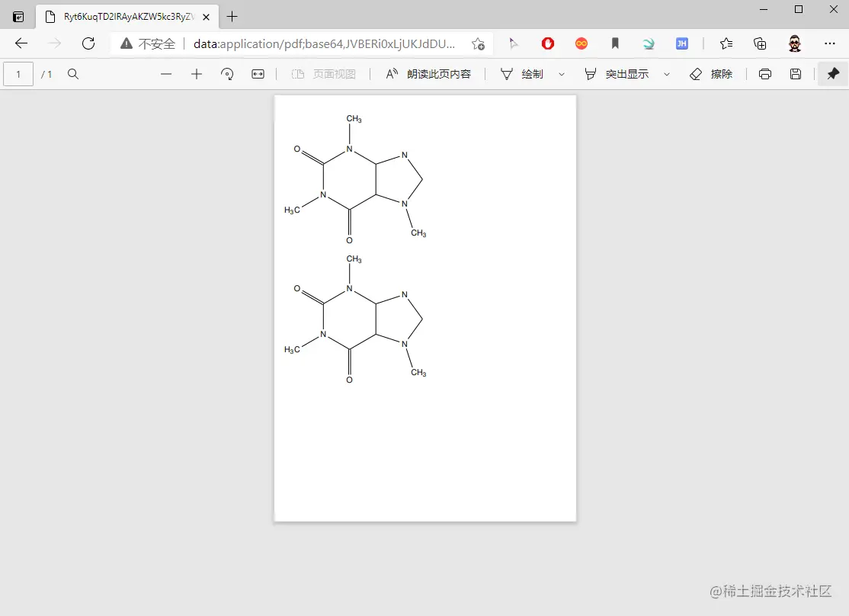Select the 突出显示 highlight tool
Image resolution: width=849 pixels, height=616 pixels.
pos(617,74)
